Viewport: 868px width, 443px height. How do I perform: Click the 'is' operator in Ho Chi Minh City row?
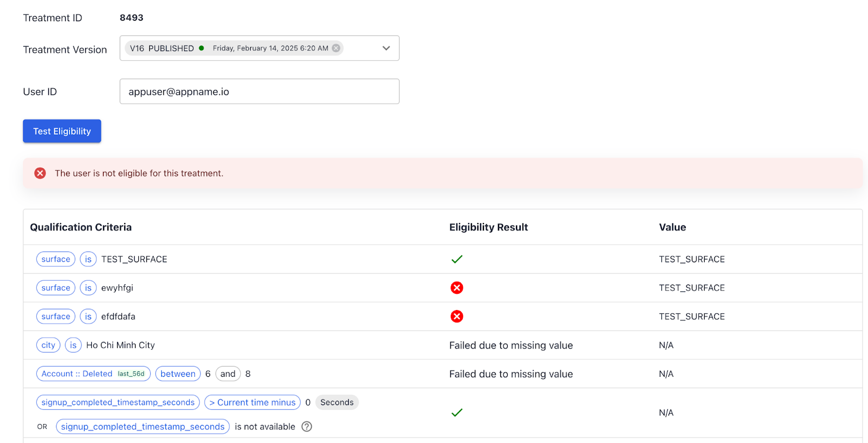click(73, 345)
